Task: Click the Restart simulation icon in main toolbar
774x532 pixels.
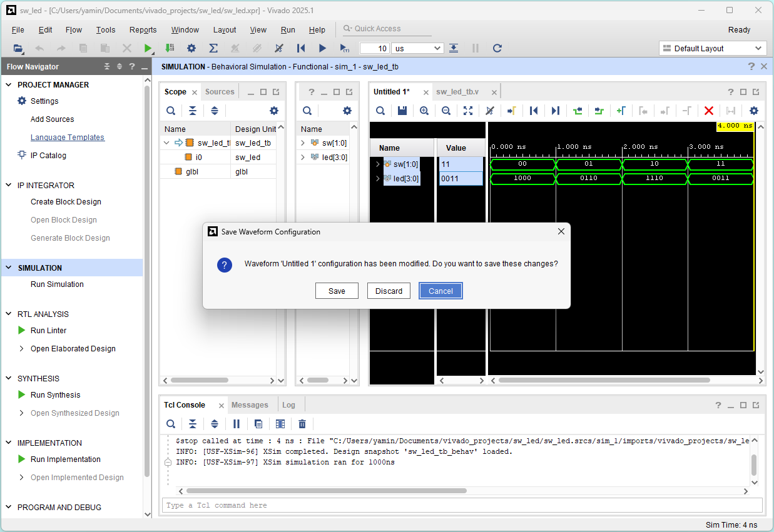Action: (x=301, y=48)
